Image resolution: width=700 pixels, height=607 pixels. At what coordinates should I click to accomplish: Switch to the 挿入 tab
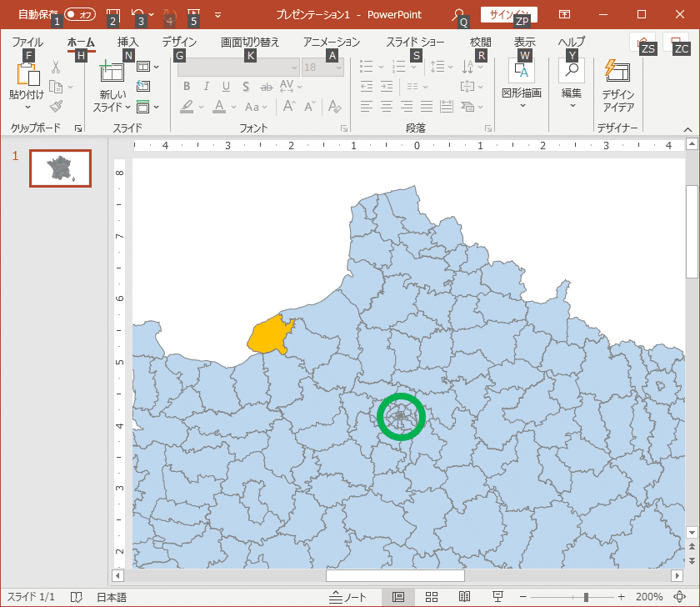(128, 42)
